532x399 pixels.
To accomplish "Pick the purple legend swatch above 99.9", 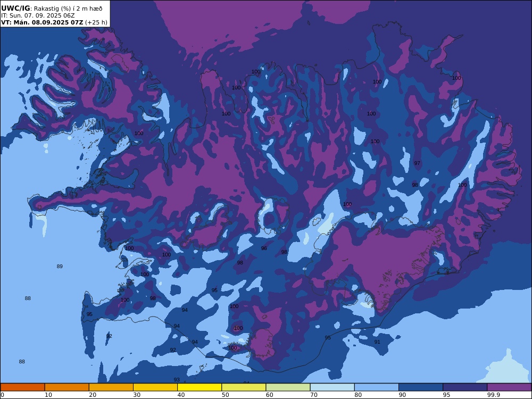I will (x=509, y=387).
